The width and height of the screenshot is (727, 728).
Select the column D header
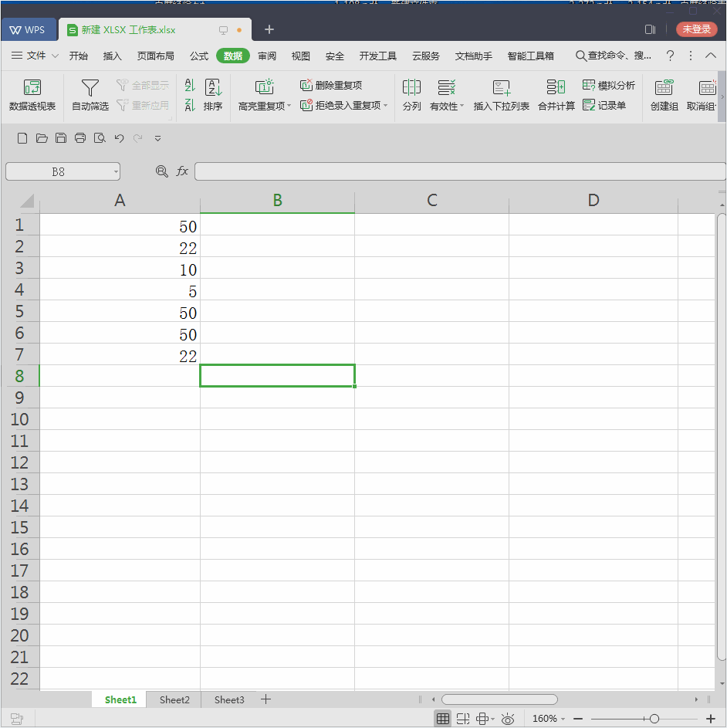[x=593, y=201]
